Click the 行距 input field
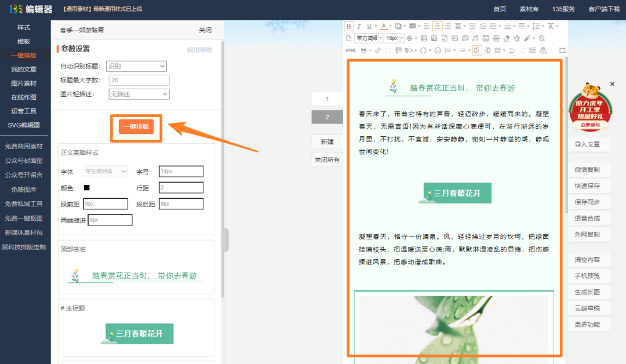Screen dimensions: 626x364 (x=181, y=188)
